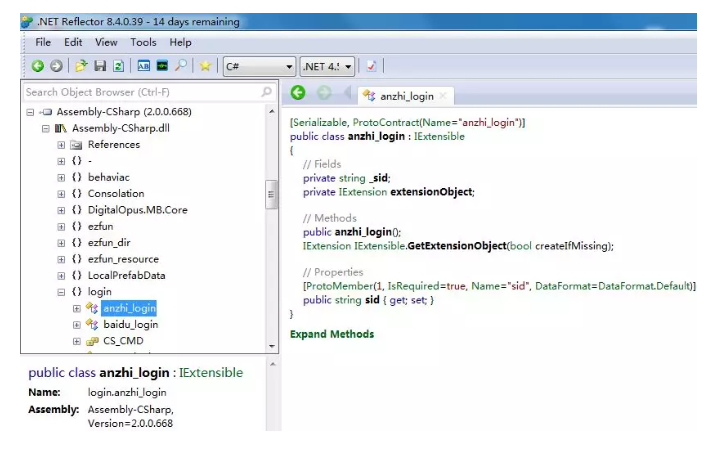Click the Expand Methods link
The width and height of the screenshot is (718, 454).
click(x=331, y=334)
